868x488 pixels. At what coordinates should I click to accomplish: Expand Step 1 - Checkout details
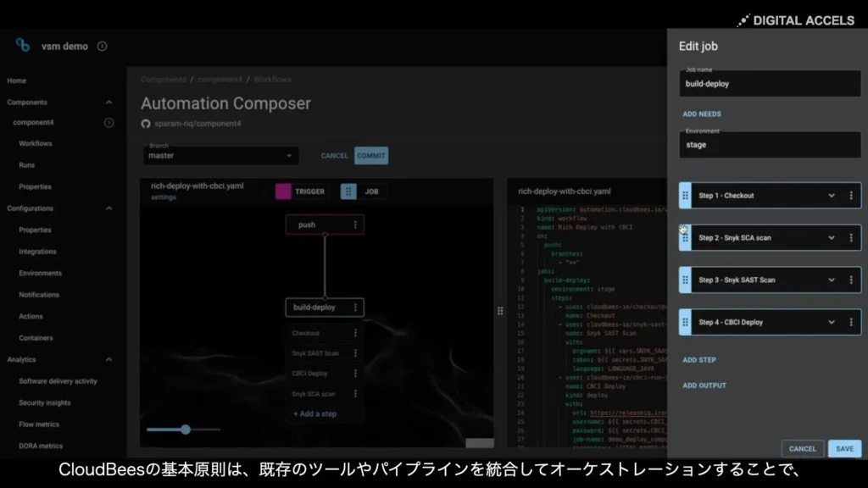coord(832,196)
